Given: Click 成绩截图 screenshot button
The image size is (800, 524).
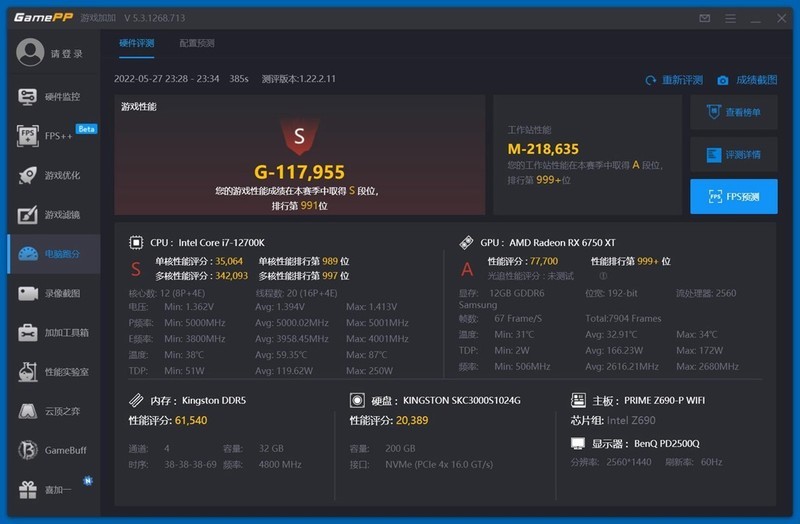Looking at the screenshot, I should (x=747, y=80).
